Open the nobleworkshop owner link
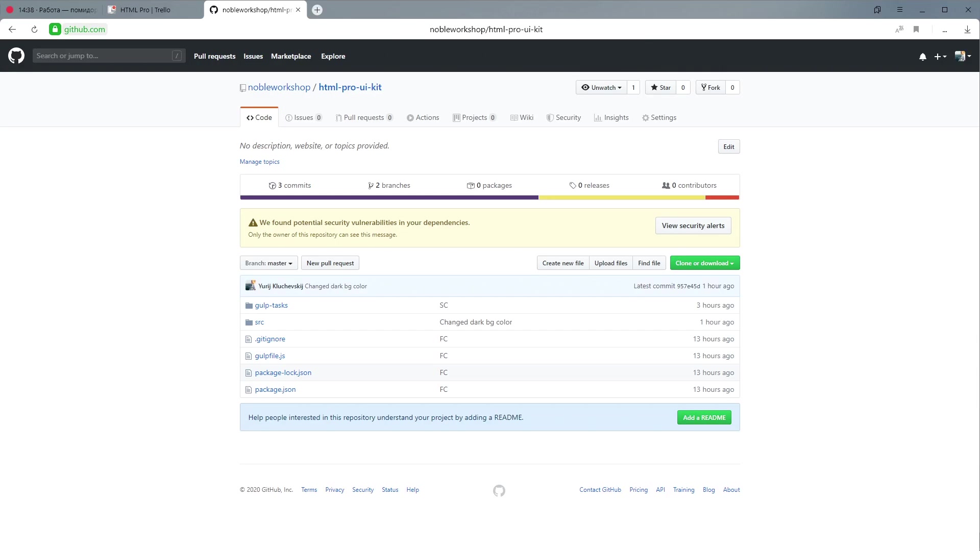980x551 pixels. coord(279,87)
